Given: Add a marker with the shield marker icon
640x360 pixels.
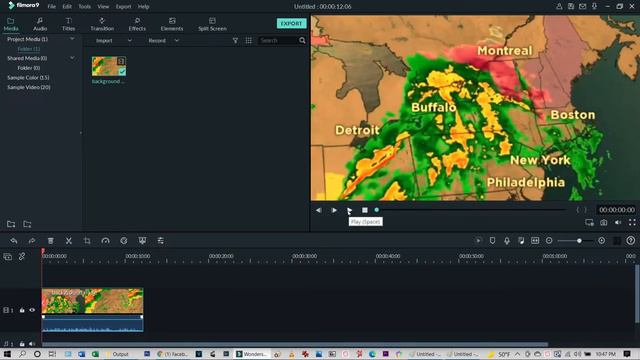Looking at the screenshot, I should pyautogui.click(x=492, y=241).
